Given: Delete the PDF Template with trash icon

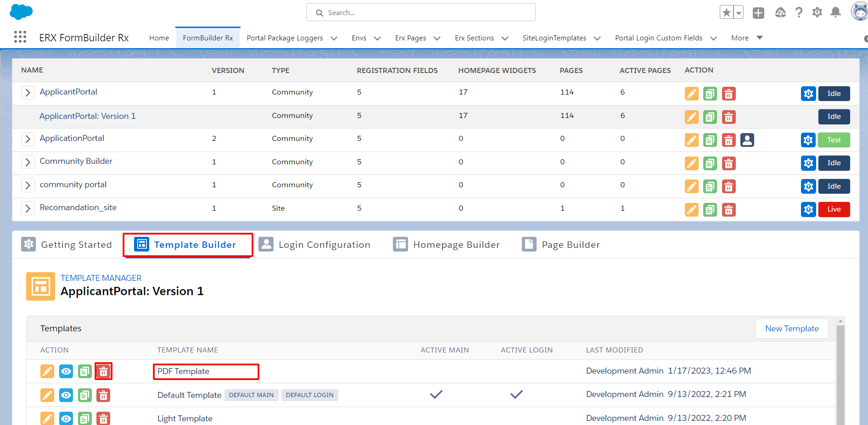Looking at the screenshot, I should tap(103, 371).
